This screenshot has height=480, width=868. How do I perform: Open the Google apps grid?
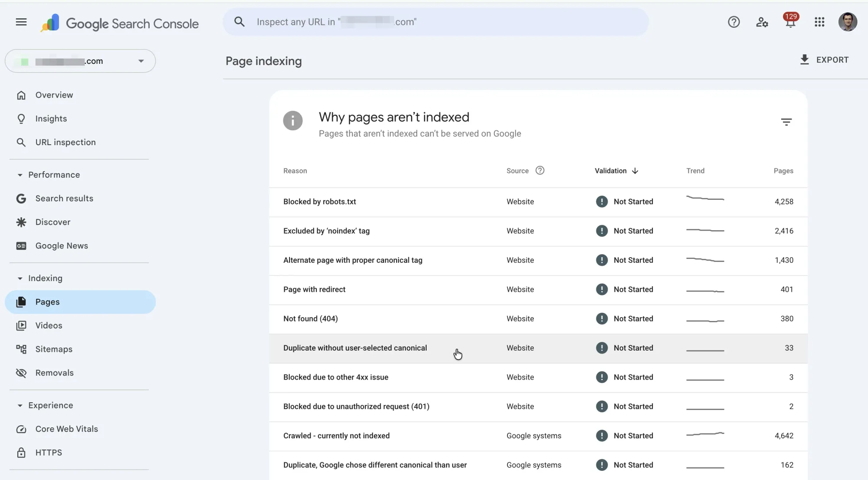coord(819,22)
